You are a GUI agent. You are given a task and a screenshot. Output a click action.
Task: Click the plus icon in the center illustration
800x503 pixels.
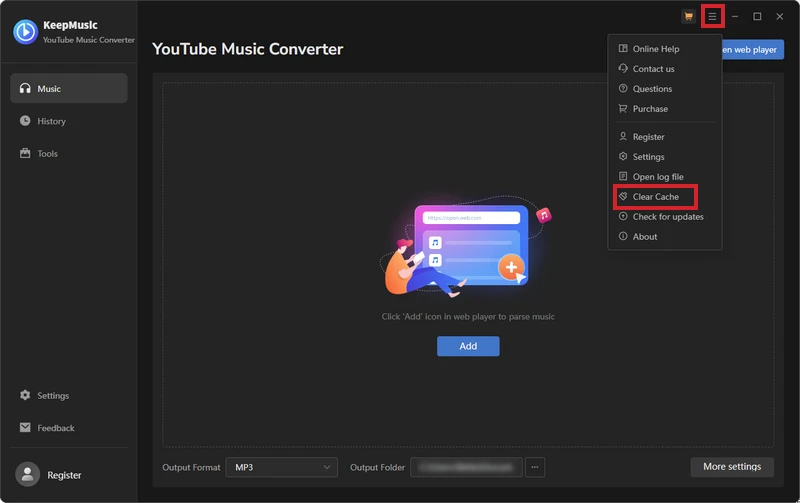pyautogui.click(x=511, y=267)
